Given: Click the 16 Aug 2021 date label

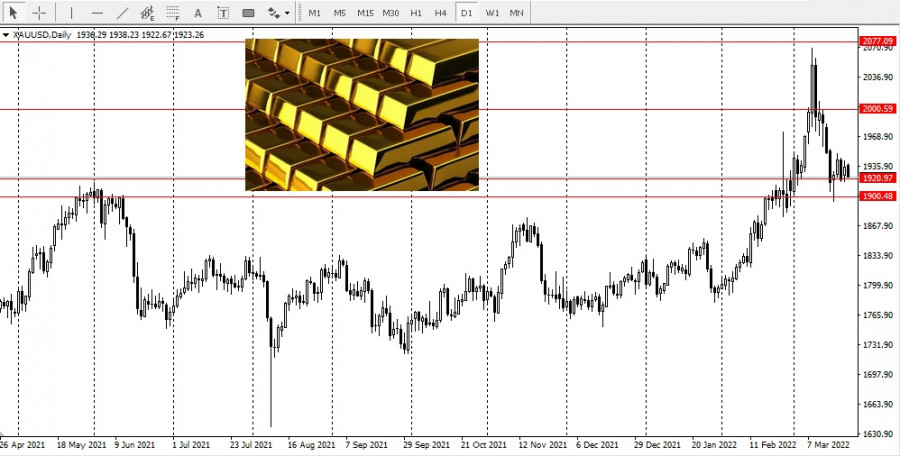Looking at the screenshot, I should (x=312, y=445).
